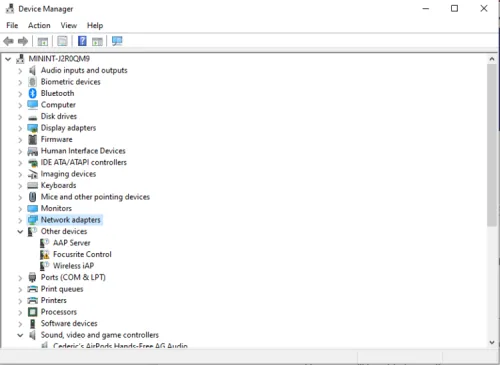Select the Keyboards label

58,185
